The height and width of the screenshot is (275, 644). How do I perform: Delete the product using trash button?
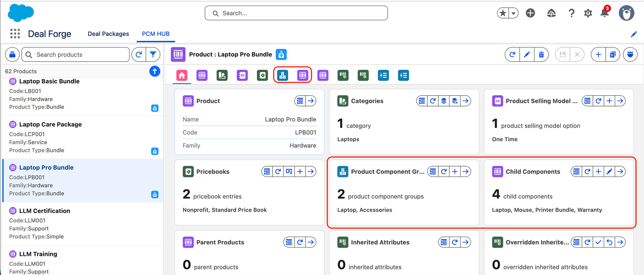[541, 54]
